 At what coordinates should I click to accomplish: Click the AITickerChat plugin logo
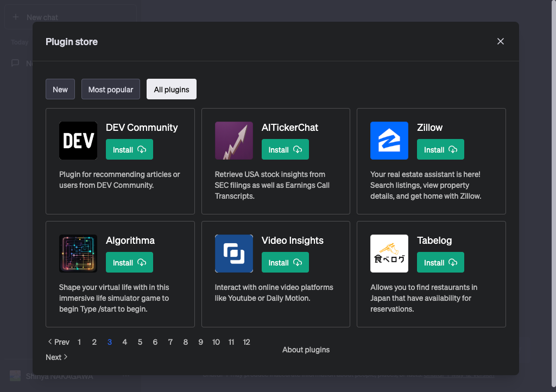233,141
